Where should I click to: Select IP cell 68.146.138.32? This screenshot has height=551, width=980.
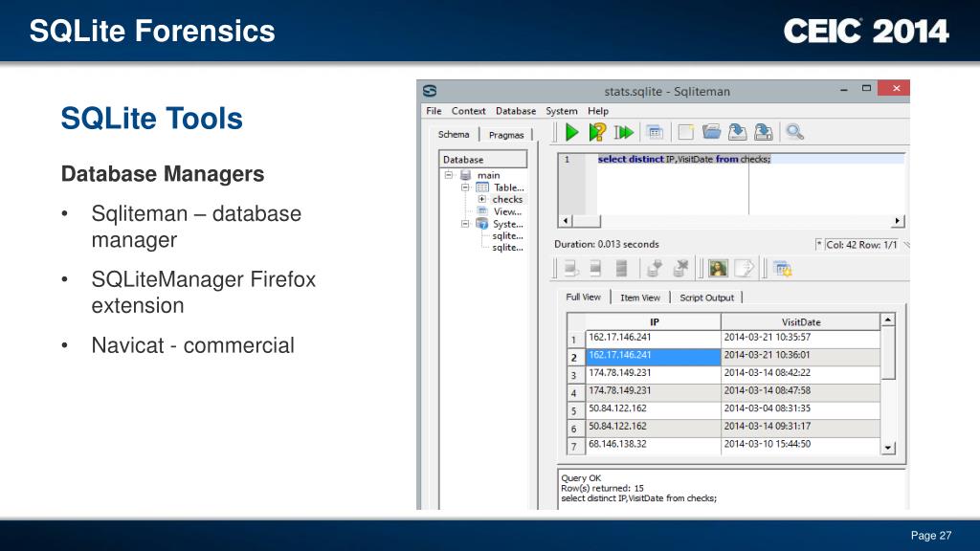coord(653,444)
